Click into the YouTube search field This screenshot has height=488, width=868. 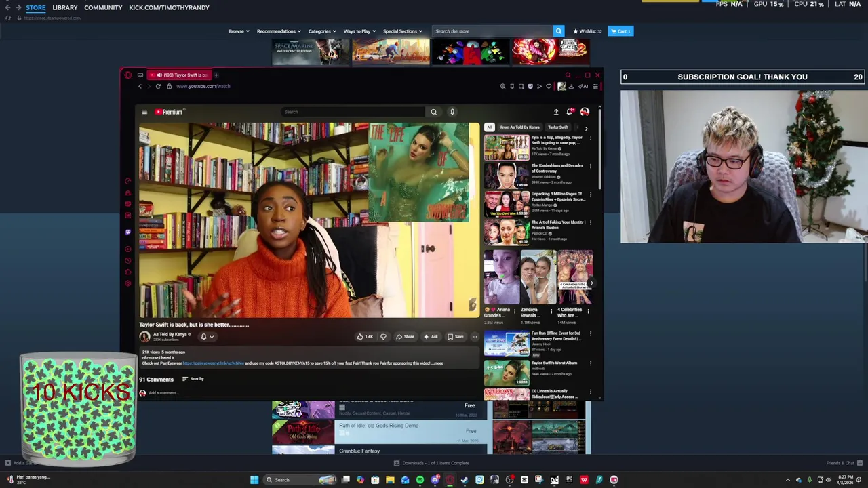(353, 112)
